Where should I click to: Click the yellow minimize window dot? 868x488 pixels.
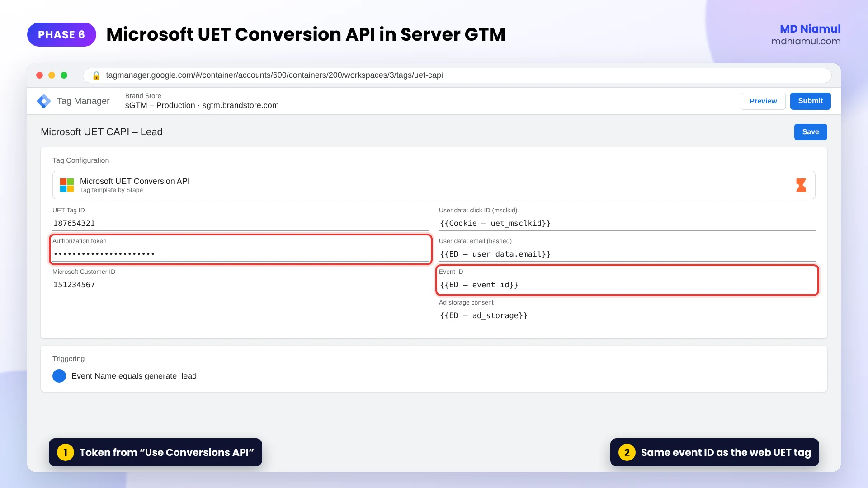(52, 75)
